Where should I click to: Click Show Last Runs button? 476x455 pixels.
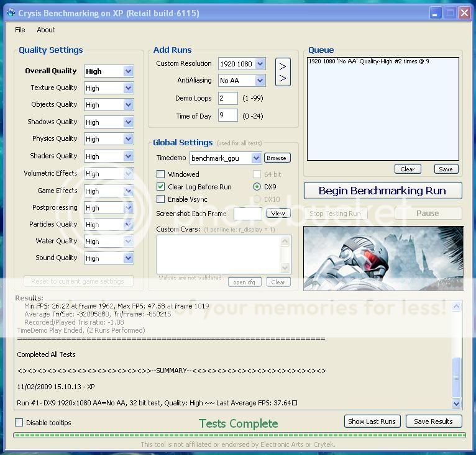click(372, 421)
